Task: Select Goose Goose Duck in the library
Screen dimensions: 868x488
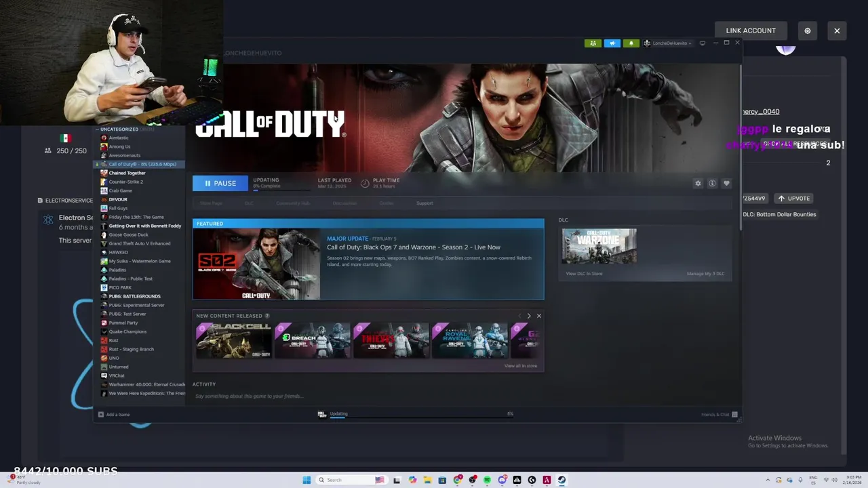Action: tap(128, 235)
